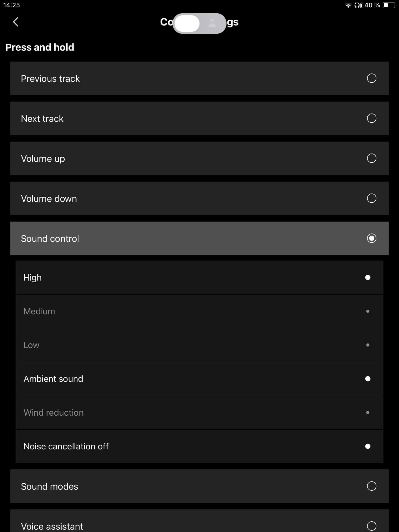The image size is (399, 532).
Task: Tap the clock in the status bar
Action: point(11,5)
